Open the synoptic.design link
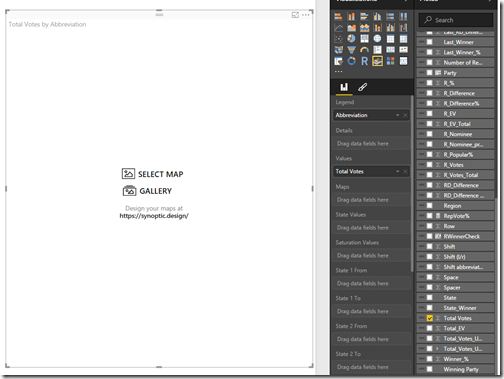 pyautogui.click(x=154, y=216)
